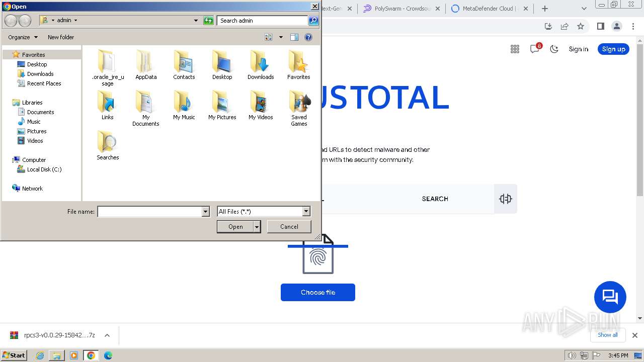Expand the change view dropdown arrow
This screenshot has width=644, height=362.
click(x=281, y=37)
